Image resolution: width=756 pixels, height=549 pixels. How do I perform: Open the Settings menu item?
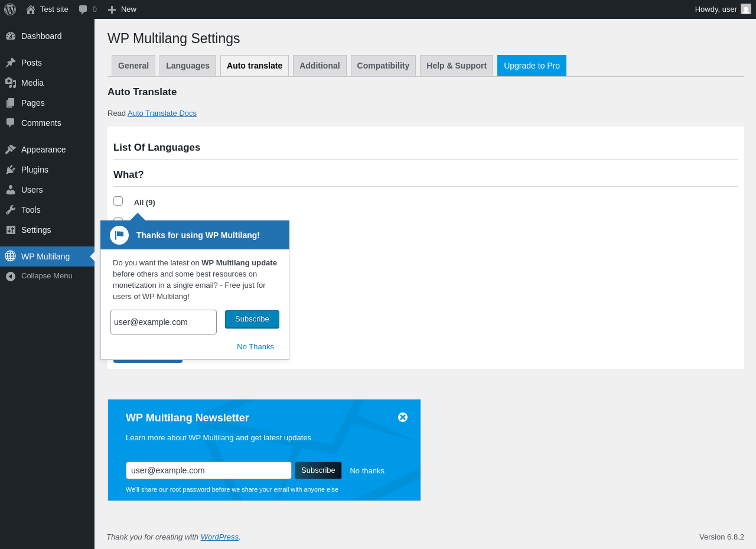coord(47,230)
